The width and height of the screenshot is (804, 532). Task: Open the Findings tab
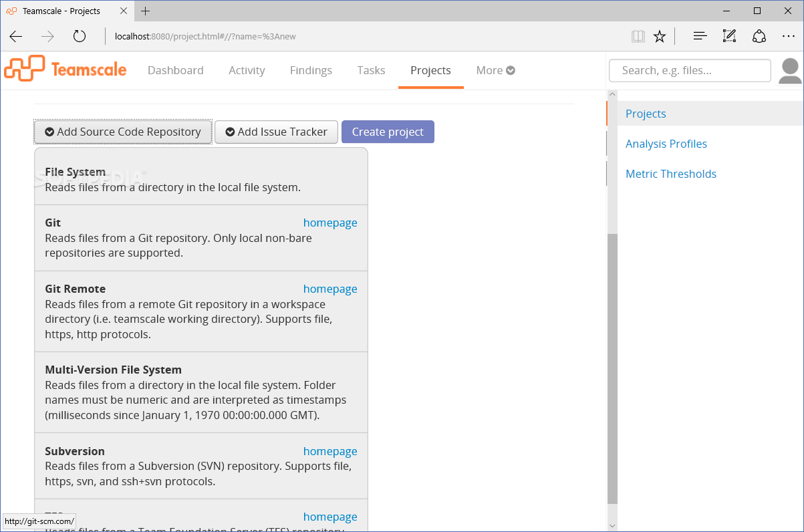(311, 70)
